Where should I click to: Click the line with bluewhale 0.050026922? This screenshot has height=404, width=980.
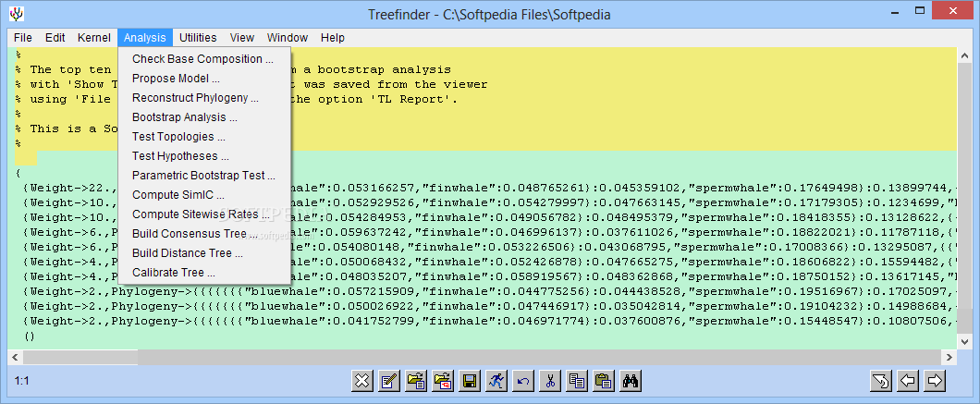(488, 306)
